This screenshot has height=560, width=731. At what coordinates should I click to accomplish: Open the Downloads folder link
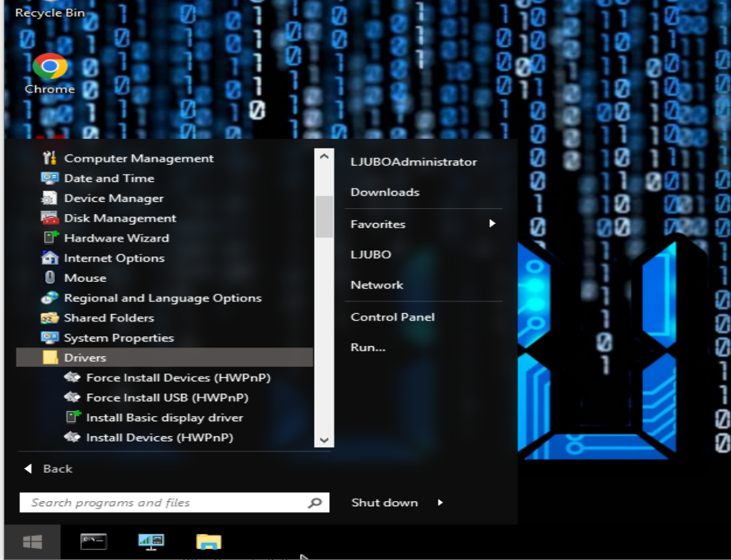385,192
